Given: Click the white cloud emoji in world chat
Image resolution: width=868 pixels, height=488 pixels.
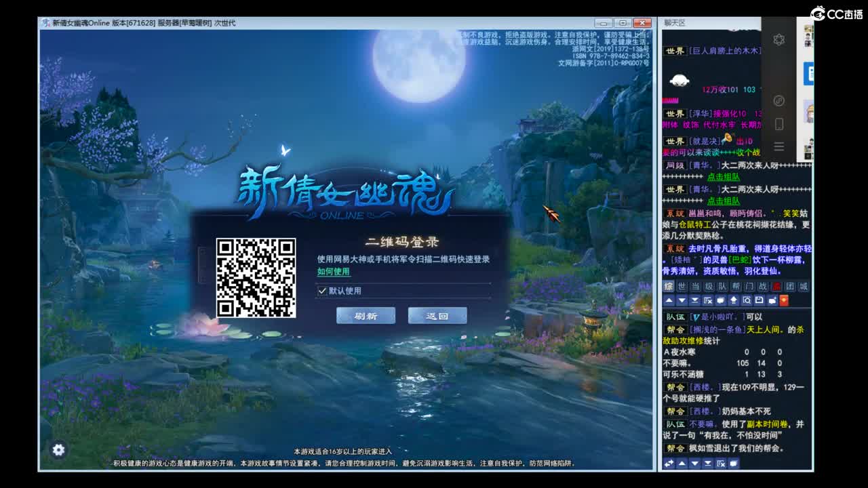Looking at the screenshot, I should pyautogui.click(x=679, y=81).
